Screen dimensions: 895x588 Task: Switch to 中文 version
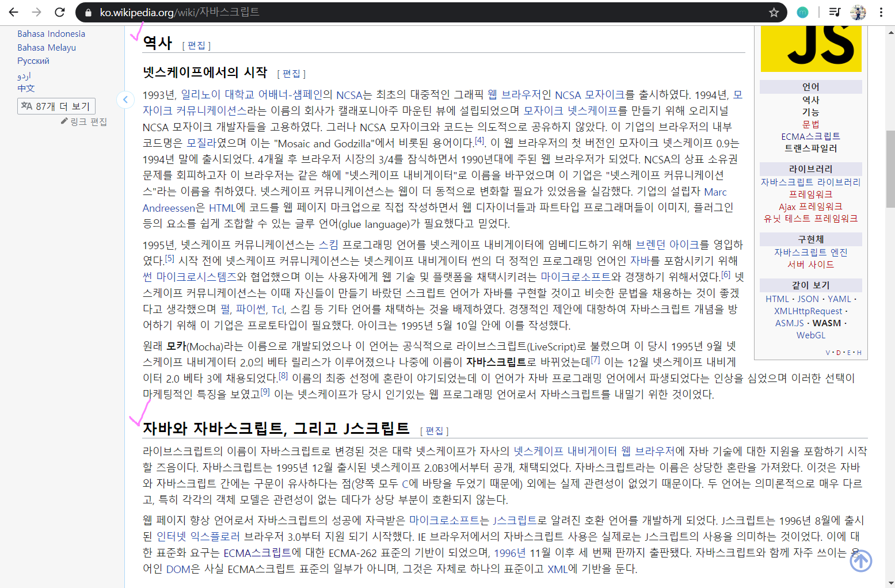click(x=26, y=88)
